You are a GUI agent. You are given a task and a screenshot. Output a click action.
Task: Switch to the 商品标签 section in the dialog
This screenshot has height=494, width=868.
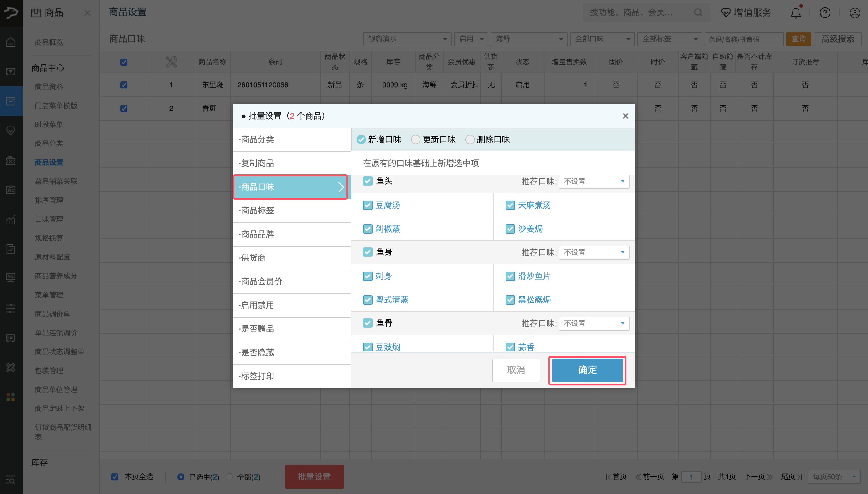point(258,210)
